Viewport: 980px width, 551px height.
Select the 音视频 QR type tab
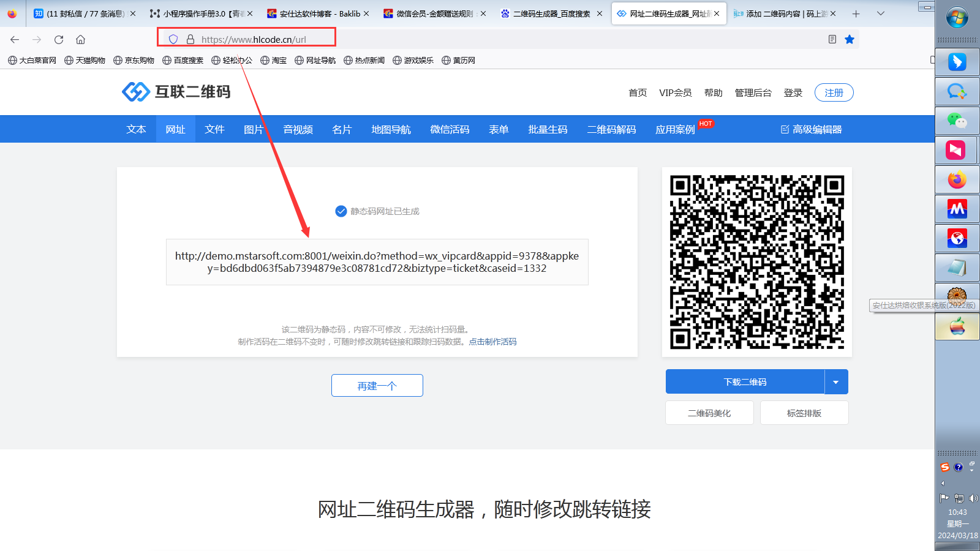(298, 129)
